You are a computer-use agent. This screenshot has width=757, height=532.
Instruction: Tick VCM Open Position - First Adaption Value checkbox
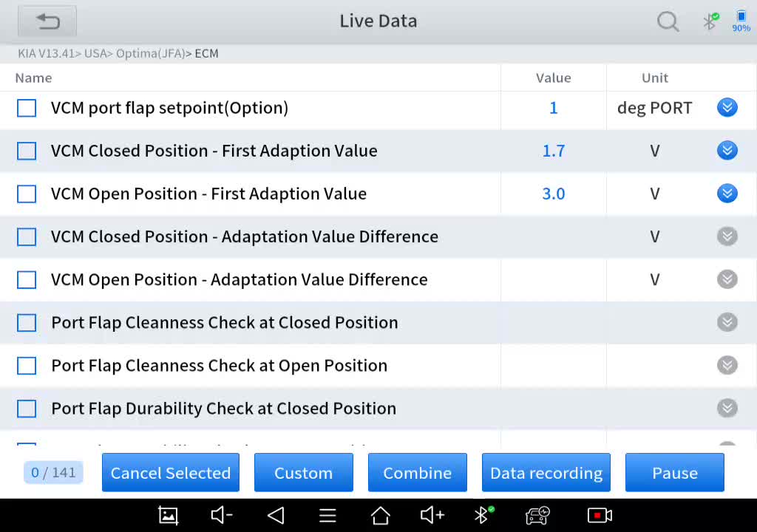click(x=27, y=194)
